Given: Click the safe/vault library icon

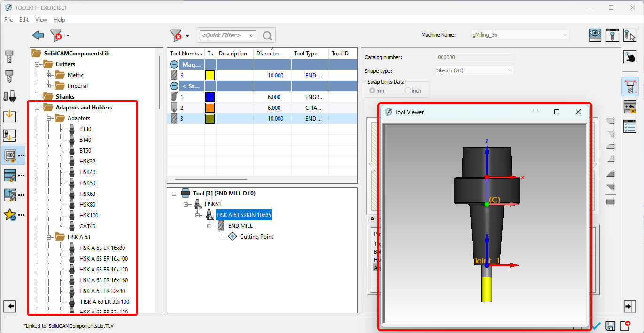Looking at the screenshot, I should [x=10, y=155].
